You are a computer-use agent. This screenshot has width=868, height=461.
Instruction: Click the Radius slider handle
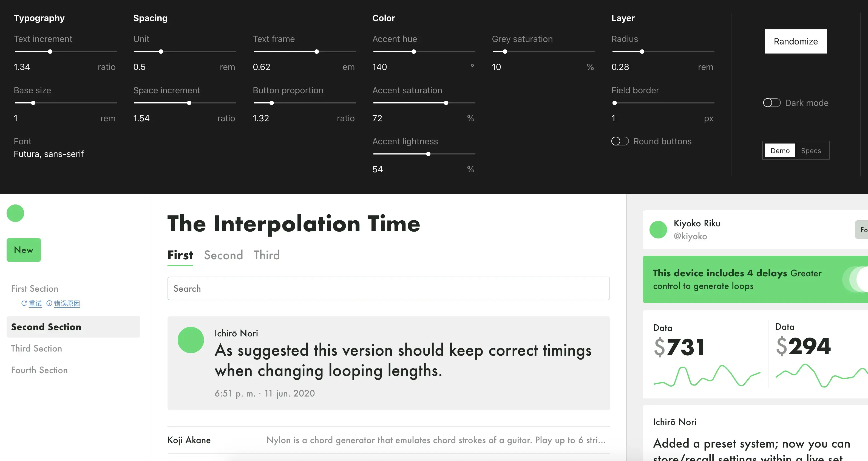pyautogui.click(x=642, y=52)
